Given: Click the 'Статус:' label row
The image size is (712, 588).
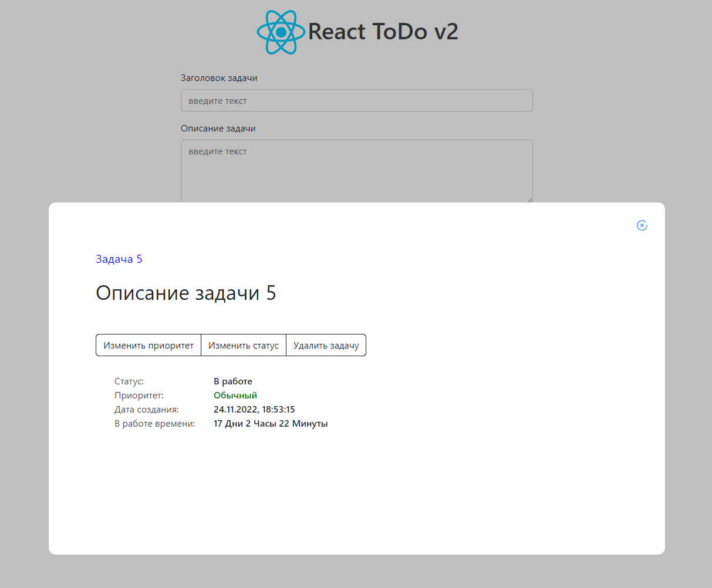Looking at the screenshot, I should coord(129,381).
